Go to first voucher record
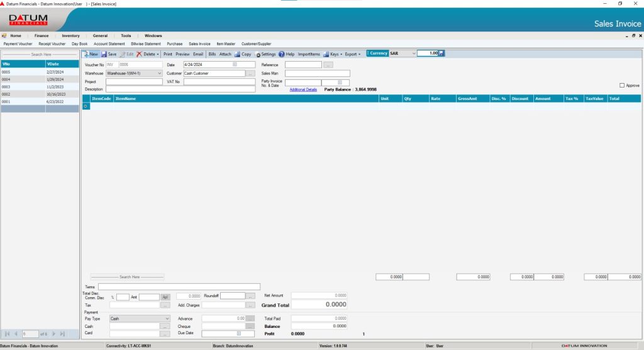 [x=7, y=334]
